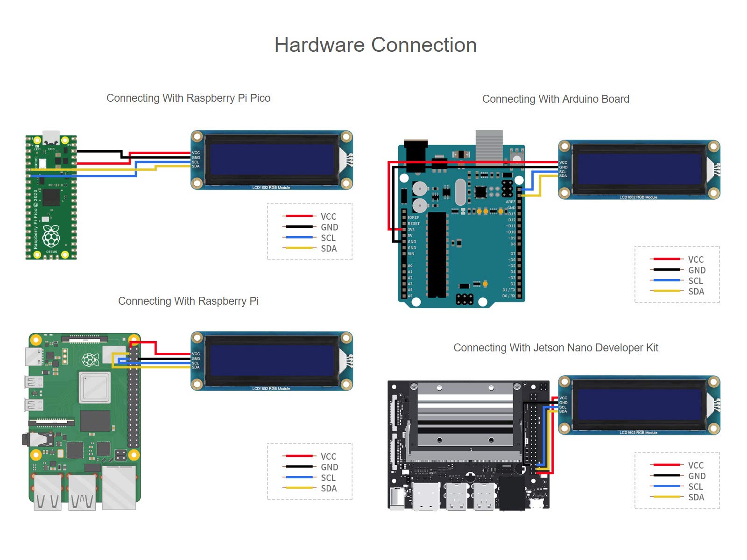Image resolution: width=747 pixels, height=560 pixels.
Task: Click the "AREF" pin label on the Arduino
Action: [x=511, y=202]
